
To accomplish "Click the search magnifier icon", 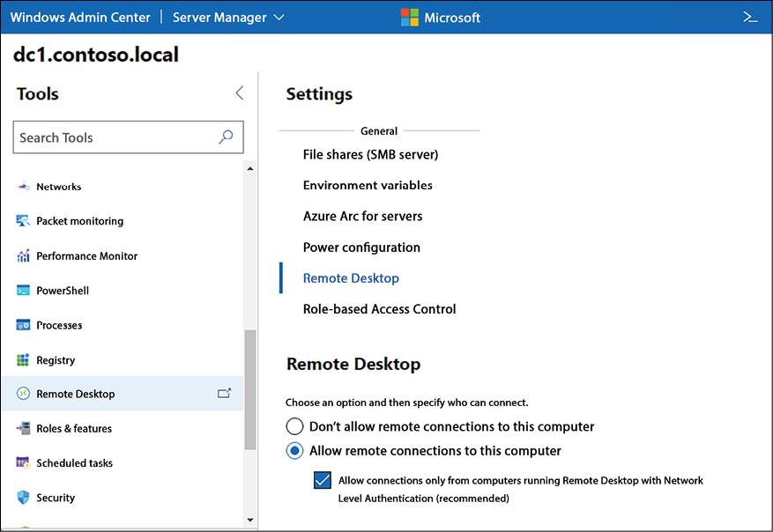I will [x=226, y=137].
